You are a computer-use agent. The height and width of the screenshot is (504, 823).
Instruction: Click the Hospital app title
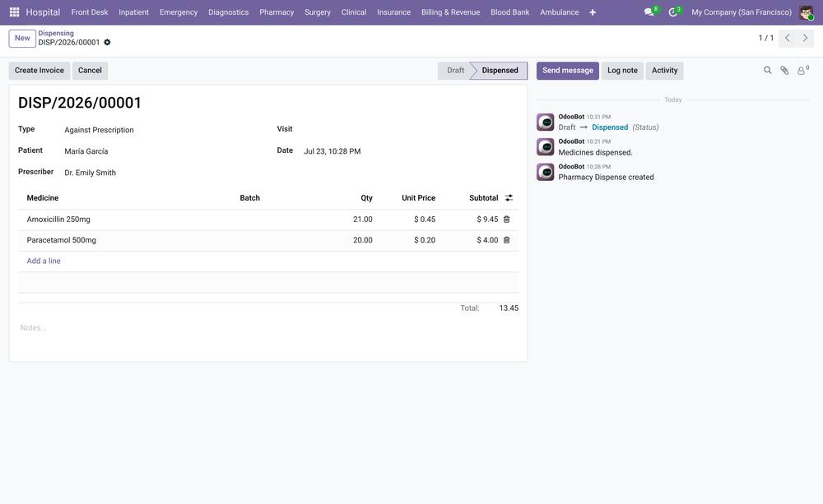tap(43, 12)
